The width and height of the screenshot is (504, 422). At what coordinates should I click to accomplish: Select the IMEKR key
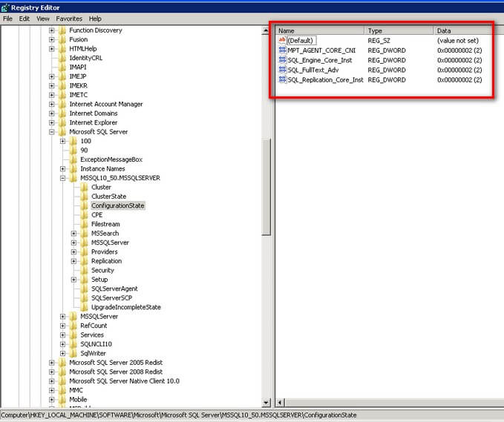click(x=79, y=86)
